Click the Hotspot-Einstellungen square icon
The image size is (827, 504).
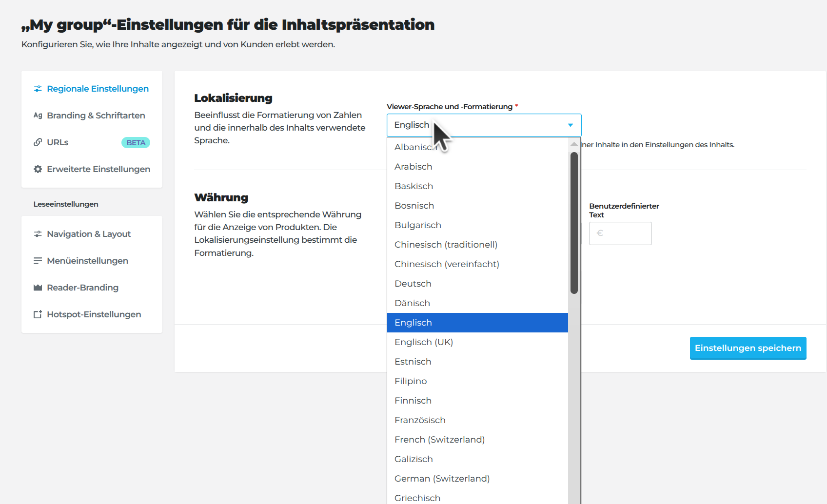tap(38, 314)
